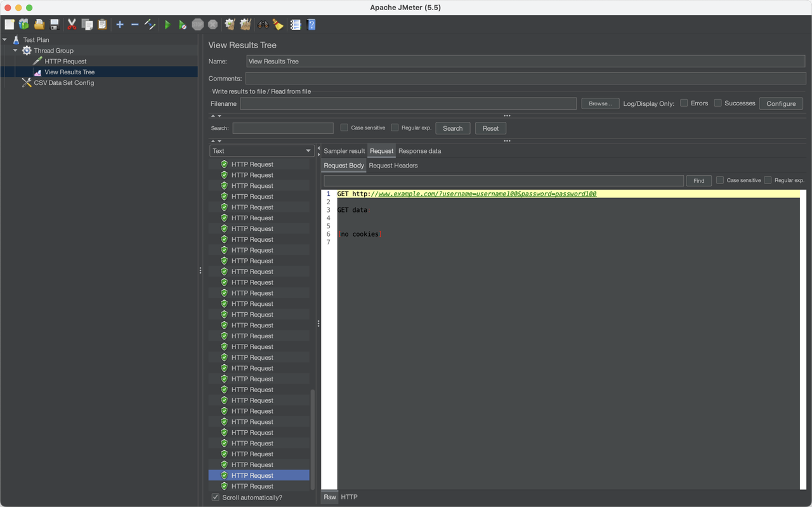Enable the Successes only checkbox
Viewport: 812px width, 507px height.
[717, 103]
